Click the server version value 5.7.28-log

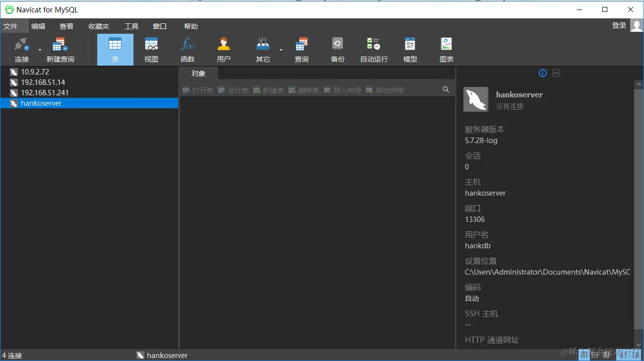(x=481, y=141)
